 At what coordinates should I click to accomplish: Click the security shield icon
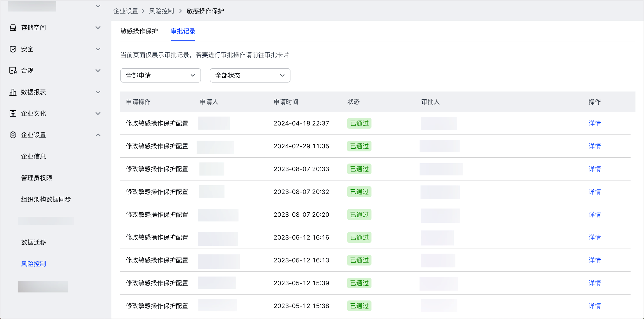pos(13,49)
